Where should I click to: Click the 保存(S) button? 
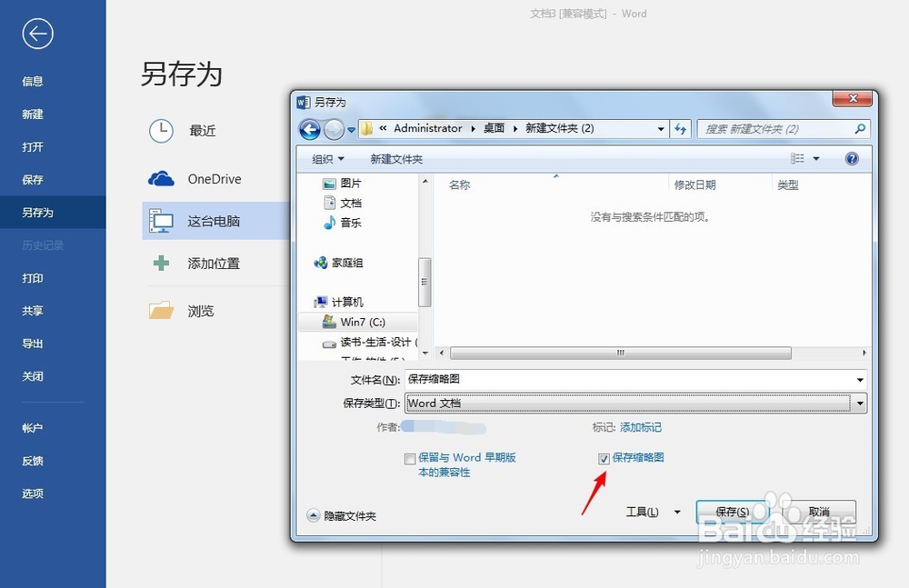(732, 512)
